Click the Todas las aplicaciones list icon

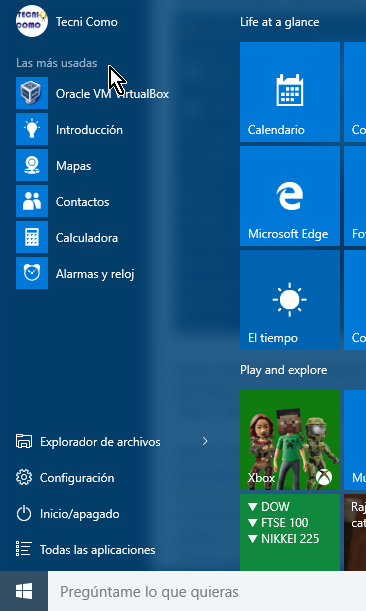click(x=24, y=549)
